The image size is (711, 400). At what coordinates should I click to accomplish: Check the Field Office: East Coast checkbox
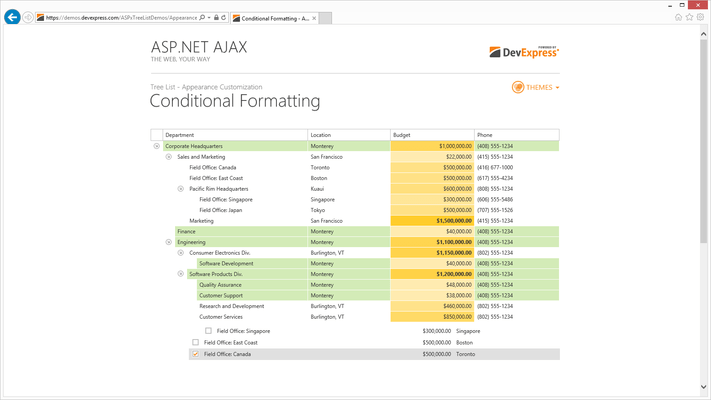tap(196, 342)
